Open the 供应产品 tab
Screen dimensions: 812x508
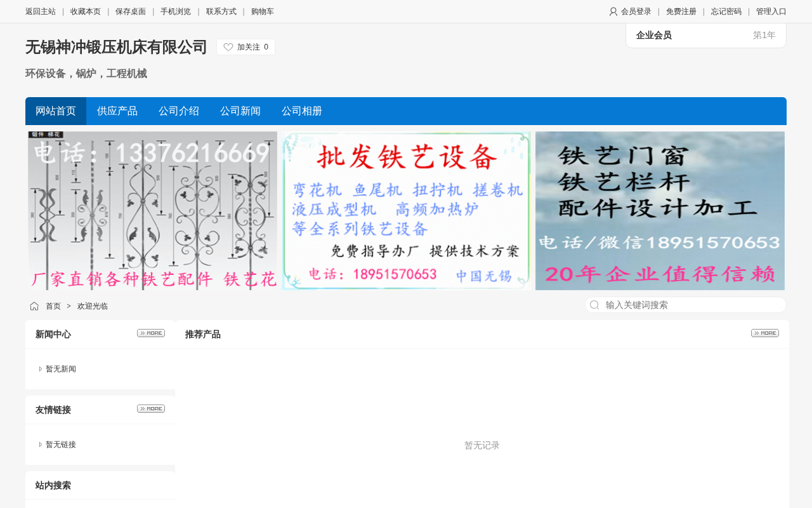coord(117,111)
